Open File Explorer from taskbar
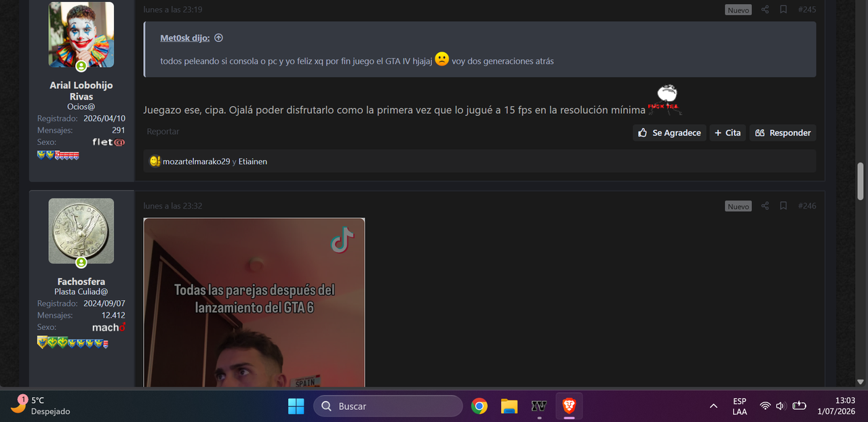This screenshot has width=868, height=422. tap(509, 406)
